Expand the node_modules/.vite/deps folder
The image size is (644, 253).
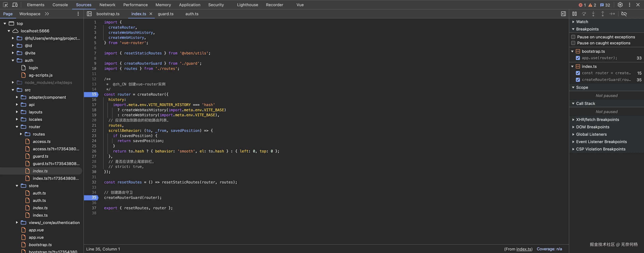13,82
